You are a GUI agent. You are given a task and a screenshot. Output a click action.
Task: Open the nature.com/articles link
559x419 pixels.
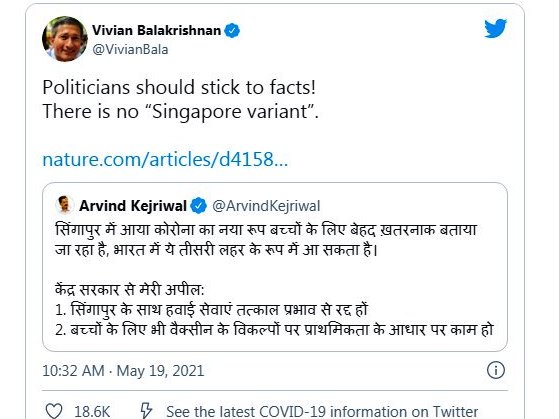[x=165, y=159]
